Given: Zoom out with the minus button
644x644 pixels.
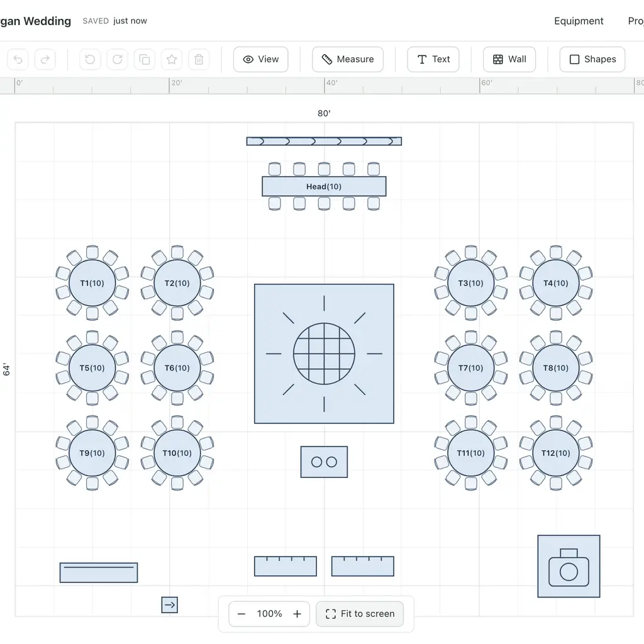Looking at the screenshot, I should (x=241, y=614).
